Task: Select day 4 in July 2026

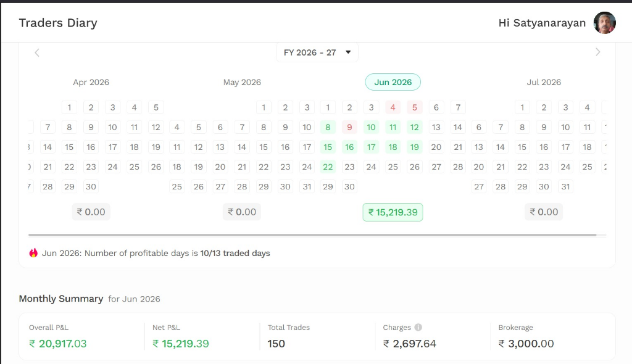Action: point(588,107)
